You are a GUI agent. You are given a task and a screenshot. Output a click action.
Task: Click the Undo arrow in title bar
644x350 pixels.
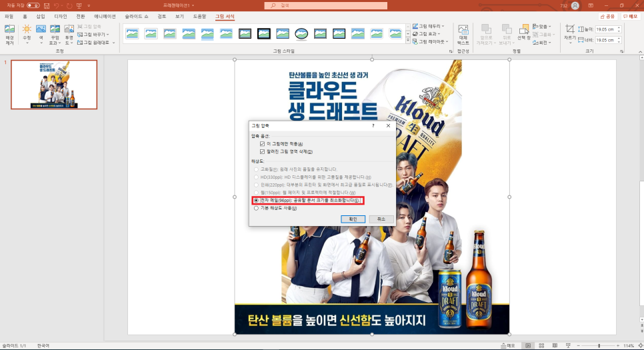pos(56,6)
